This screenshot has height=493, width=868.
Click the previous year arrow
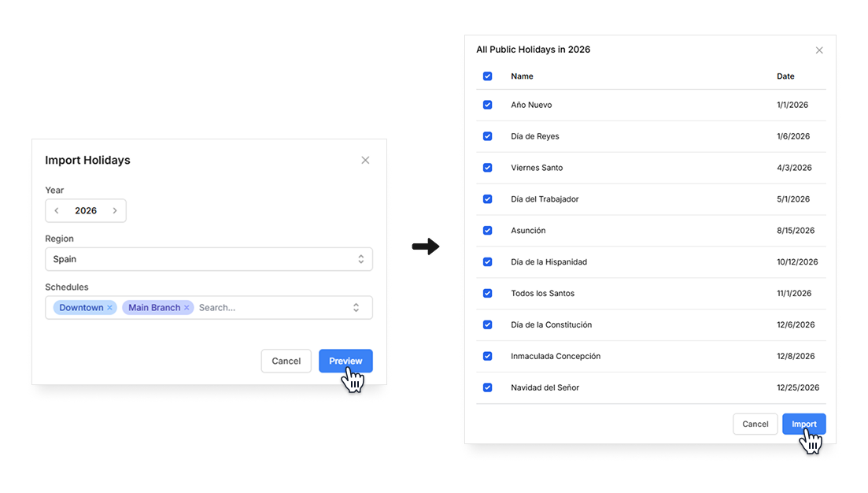click(x=57, y=210)
